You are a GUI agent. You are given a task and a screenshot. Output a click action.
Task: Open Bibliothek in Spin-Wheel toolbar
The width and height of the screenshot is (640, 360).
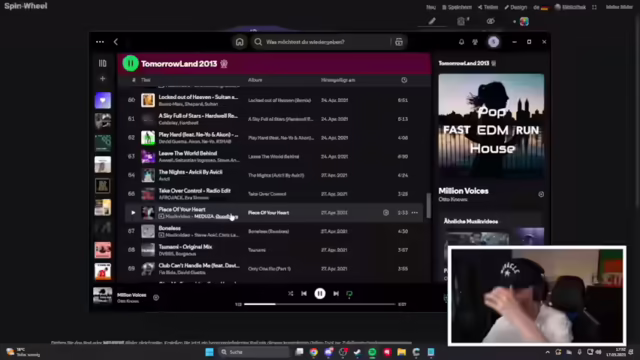(571, 7)
